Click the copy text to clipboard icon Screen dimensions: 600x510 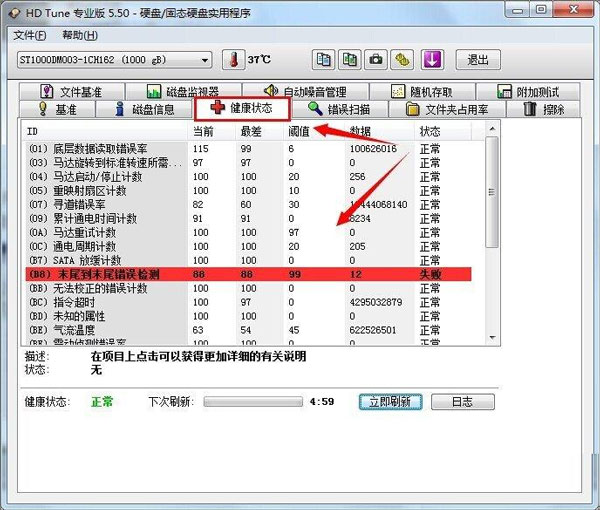pyautogui.click(x=323, y=60)
